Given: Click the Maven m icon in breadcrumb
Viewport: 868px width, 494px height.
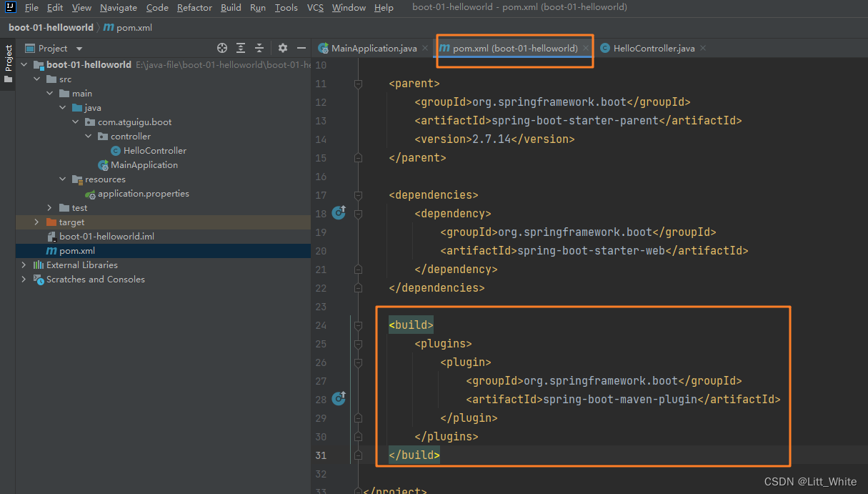Looking at the screenshot, I should (x=109, y=27).
